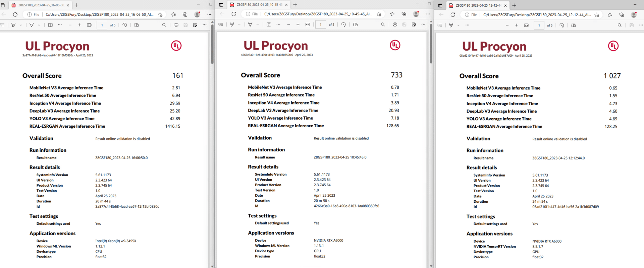Print the PDF in left window

[176, 25]
